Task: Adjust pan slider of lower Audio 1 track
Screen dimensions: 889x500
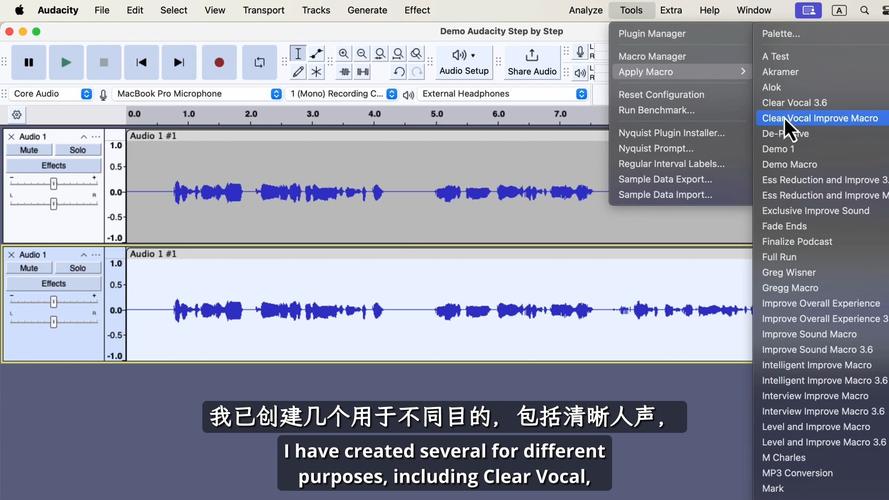Action: pos(53,322)
